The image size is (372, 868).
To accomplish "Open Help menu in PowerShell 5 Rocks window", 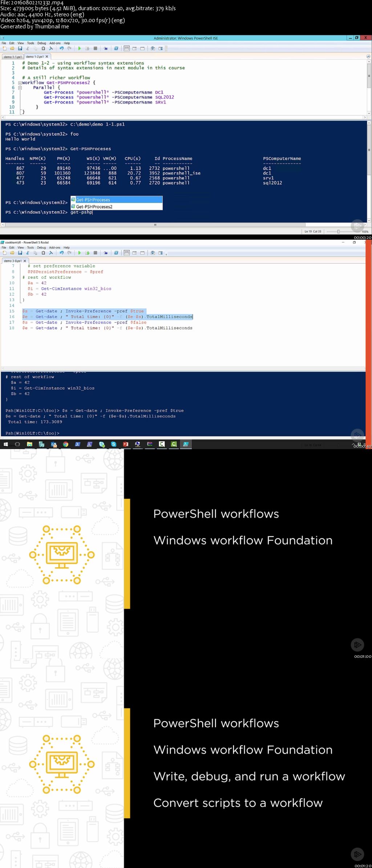I will pos(66,248).
